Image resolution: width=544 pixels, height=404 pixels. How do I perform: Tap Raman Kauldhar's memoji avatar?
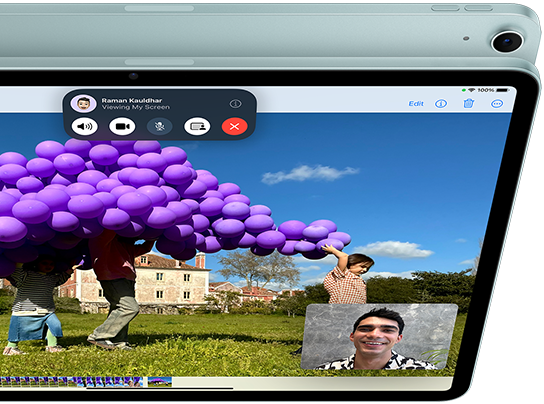83,103
